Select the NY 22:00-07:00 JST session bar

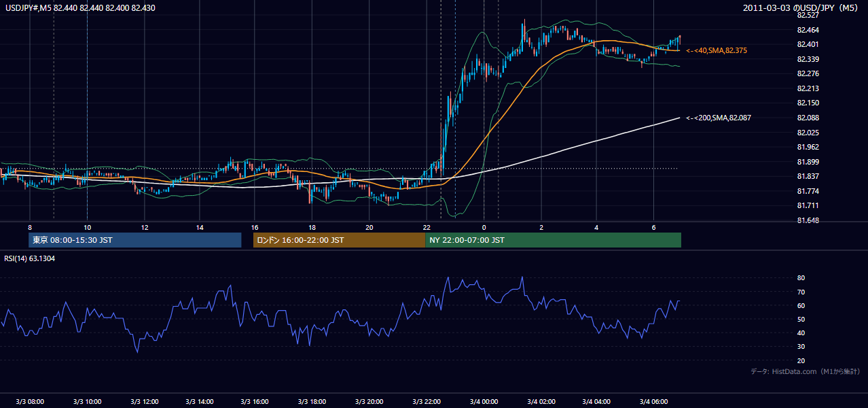coord(553,240)
